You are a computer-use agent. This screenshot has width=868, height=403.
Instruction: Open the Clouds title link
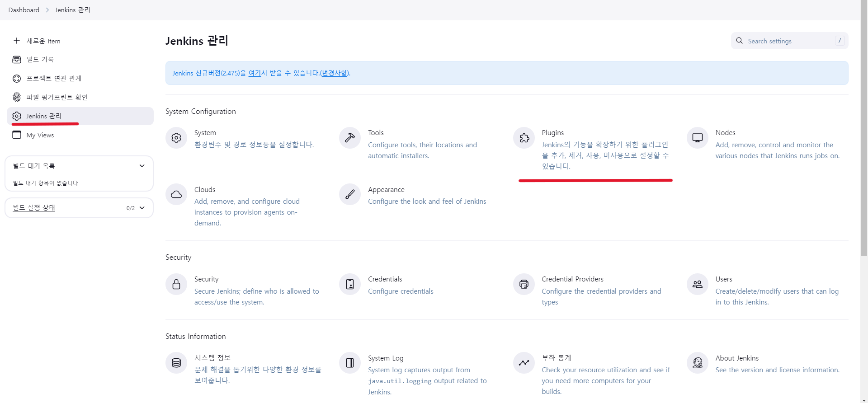pyautogui.click(x=205, y=189)
